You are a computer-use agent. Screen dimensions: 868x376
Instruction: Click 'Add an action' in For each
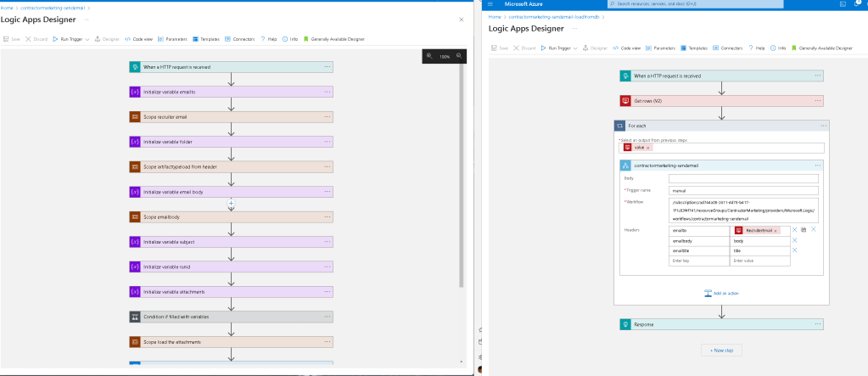[721, 293]
